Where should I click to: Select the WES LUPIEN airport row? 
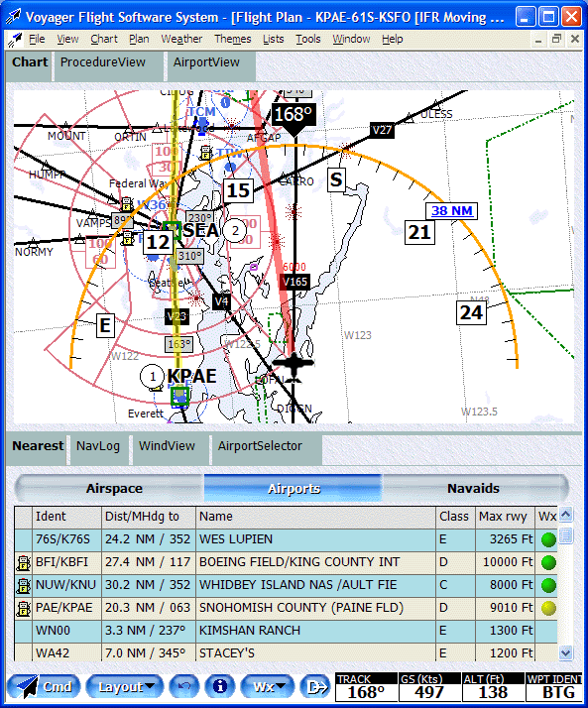[286, 539]
